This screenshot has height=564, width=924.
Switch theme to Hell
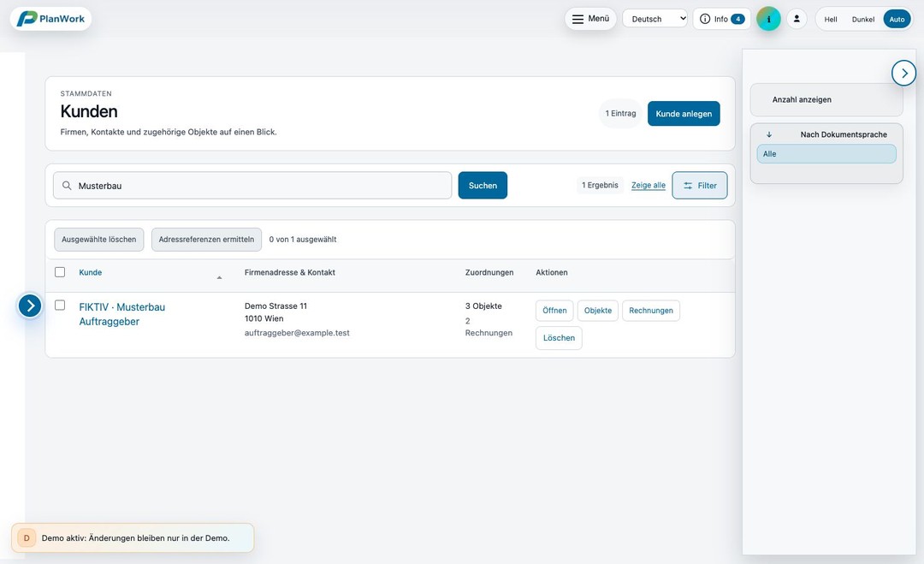(x=831, y=20)
